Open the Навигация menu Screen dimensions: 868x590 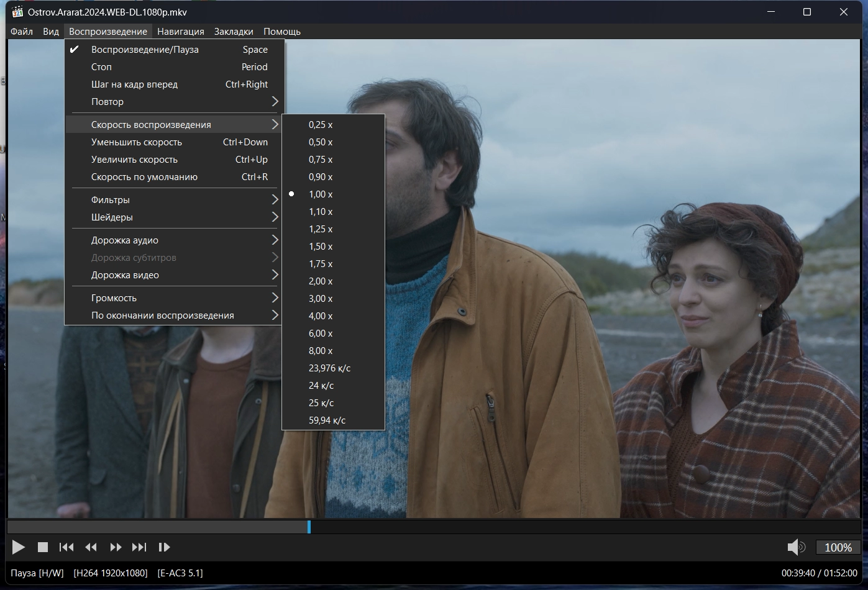[180, 32]
